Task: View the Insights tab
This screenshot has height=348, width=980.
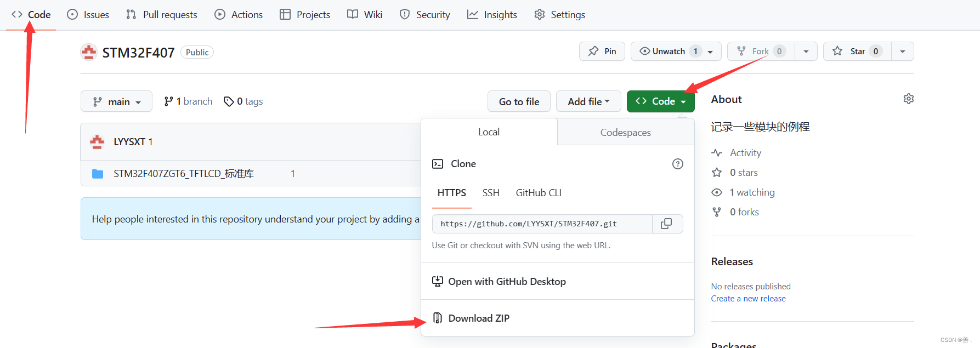Action: [492, 15]
